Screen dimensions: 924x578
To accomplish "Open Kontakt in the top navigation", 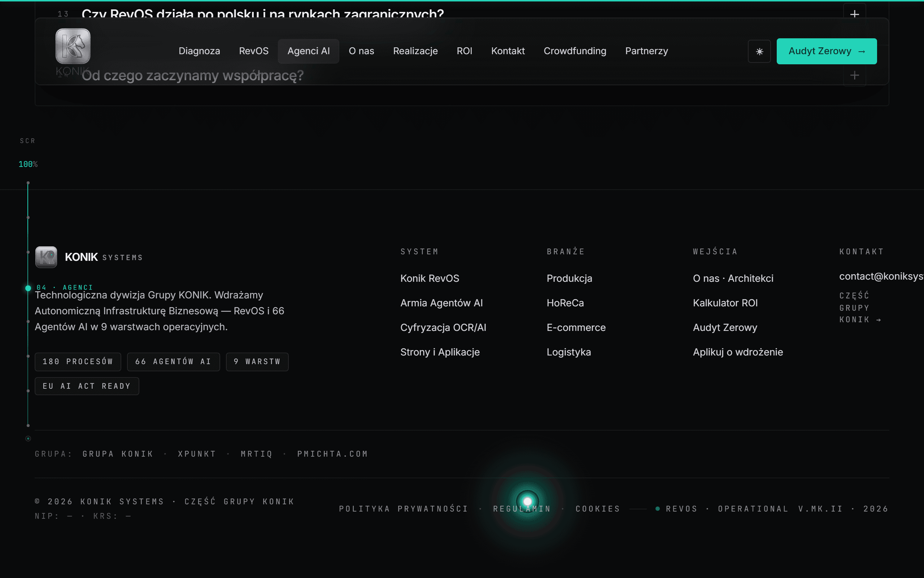I will [508, 51].
